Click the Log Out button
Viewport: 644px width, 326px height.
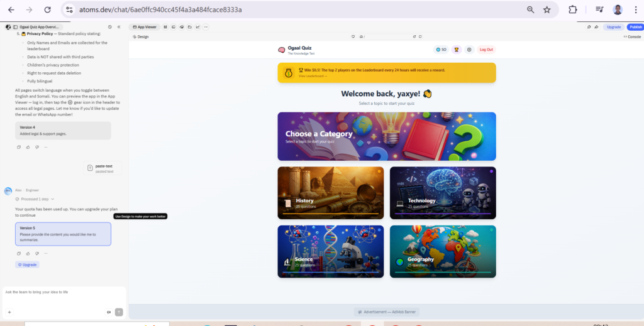tap(486, 50)
